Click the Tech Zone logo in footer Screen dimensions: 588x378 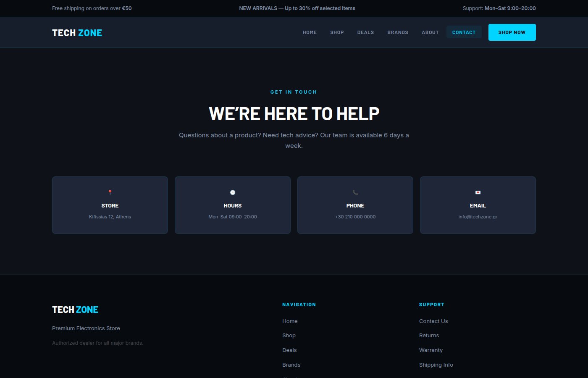(x=75, y=310)
